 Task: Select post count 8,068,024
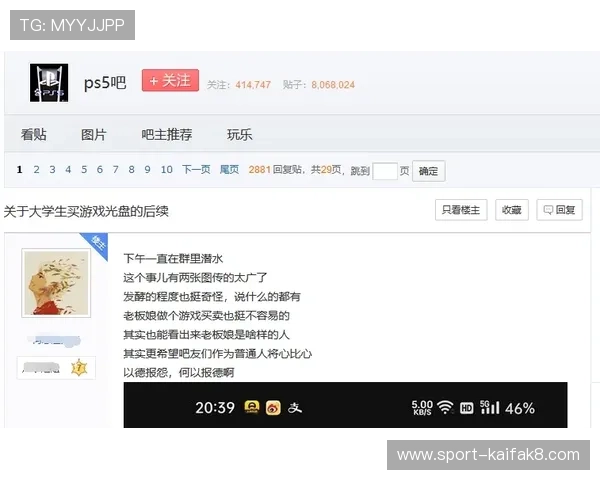pyautogui.click(x=333, y=85)
